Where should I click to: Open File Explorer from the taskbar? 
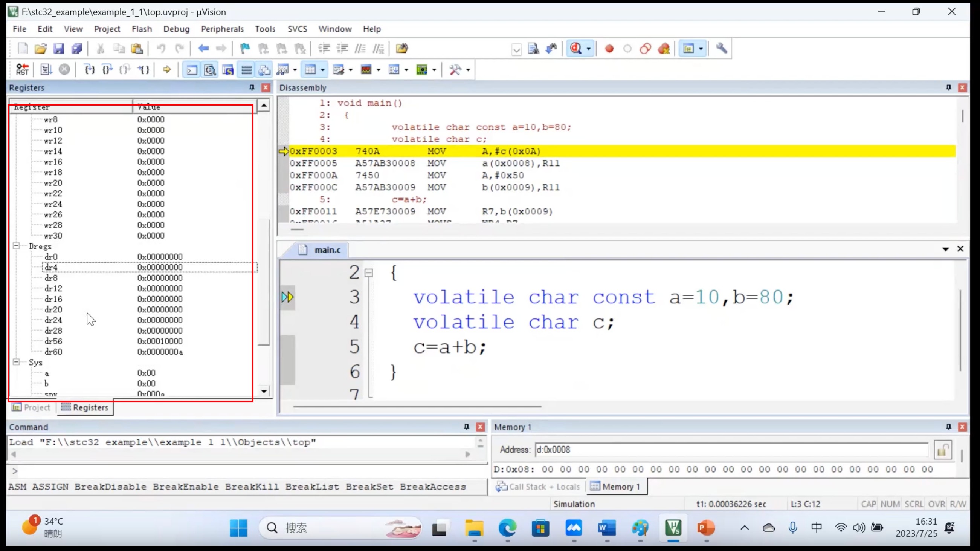tap(474, 528)
